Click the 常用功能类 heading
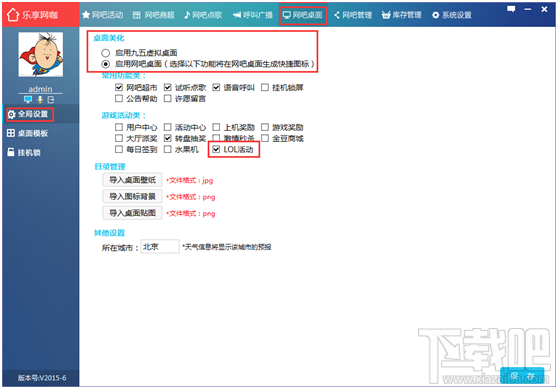Image resolution: width=558 pixels, height=389 pixels. [123, 75]
